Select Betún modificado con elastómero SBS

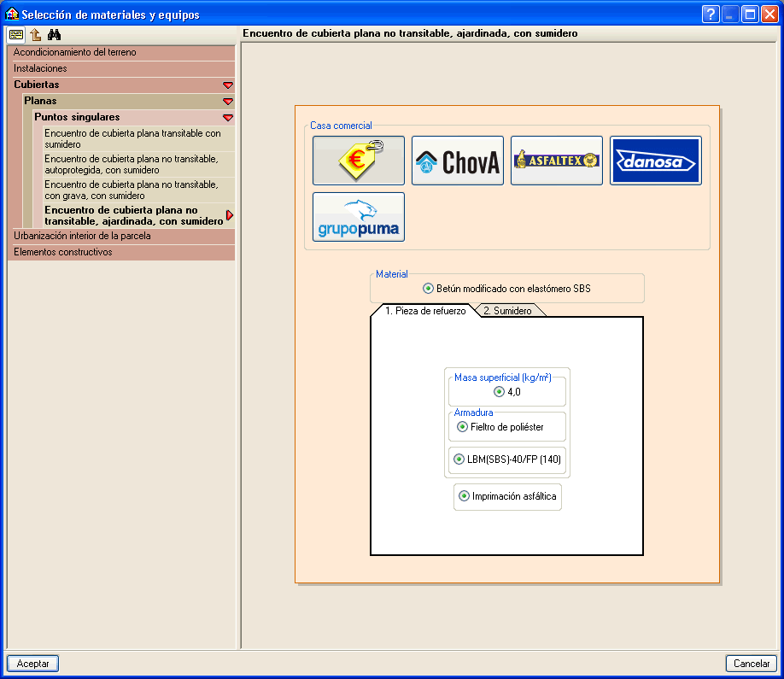tap(506, 289)
